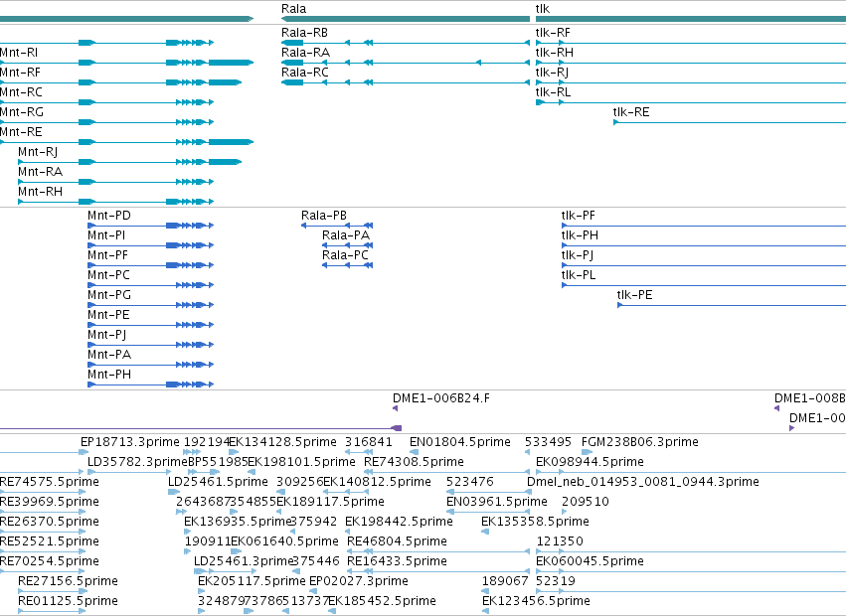
Task: Choose EST label EK098944.5prime
Action: (590, 462)
